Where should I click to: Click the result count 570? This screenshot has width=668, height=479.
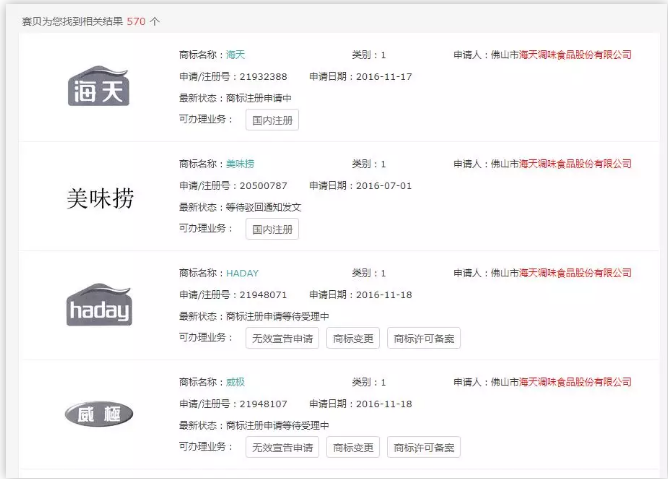coord(136,21)
